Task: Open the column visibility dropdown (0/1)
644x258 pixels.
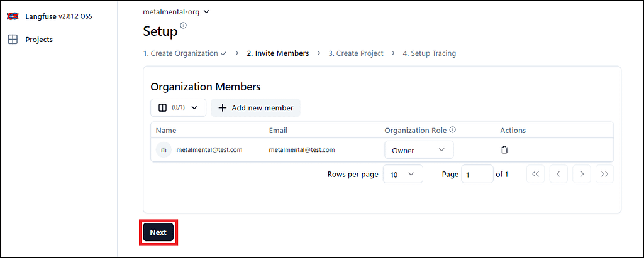Action: pos(178,108)
